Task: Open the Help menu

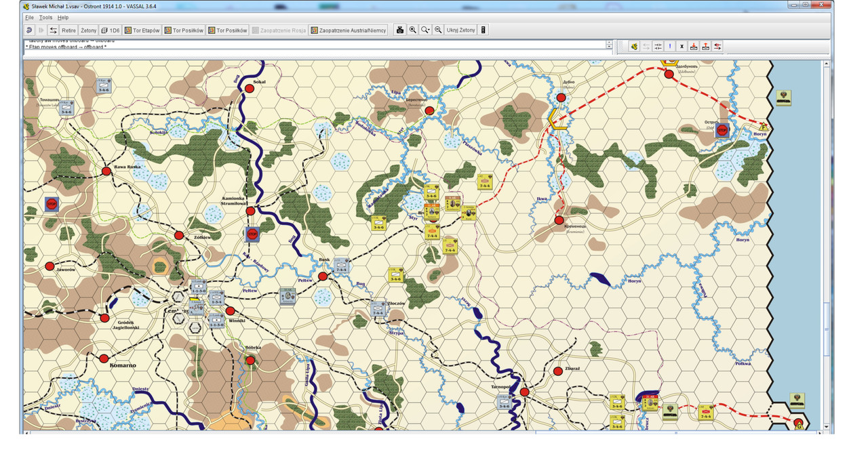Action: (x=62, y=18)
